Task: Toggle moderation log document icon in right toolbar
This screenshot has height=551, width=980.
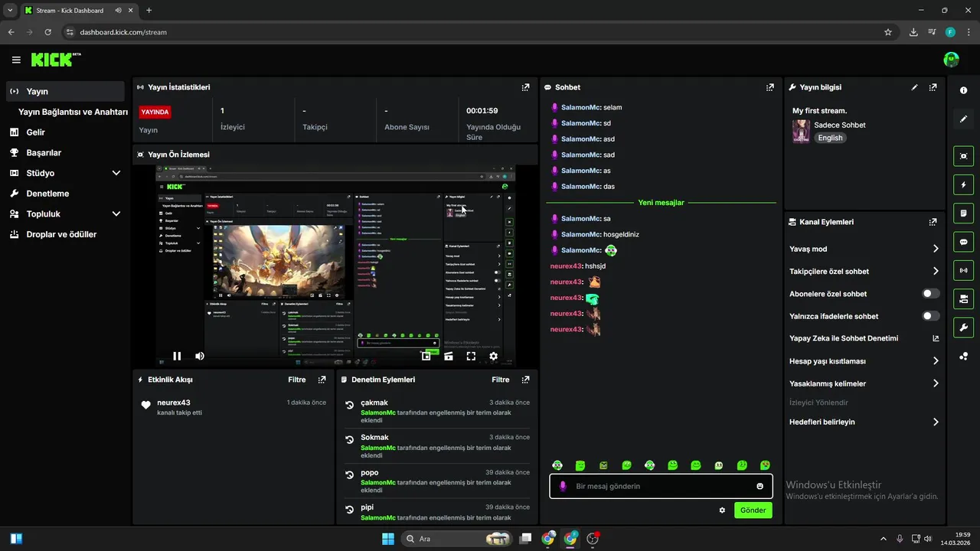Action: (963, 213)
